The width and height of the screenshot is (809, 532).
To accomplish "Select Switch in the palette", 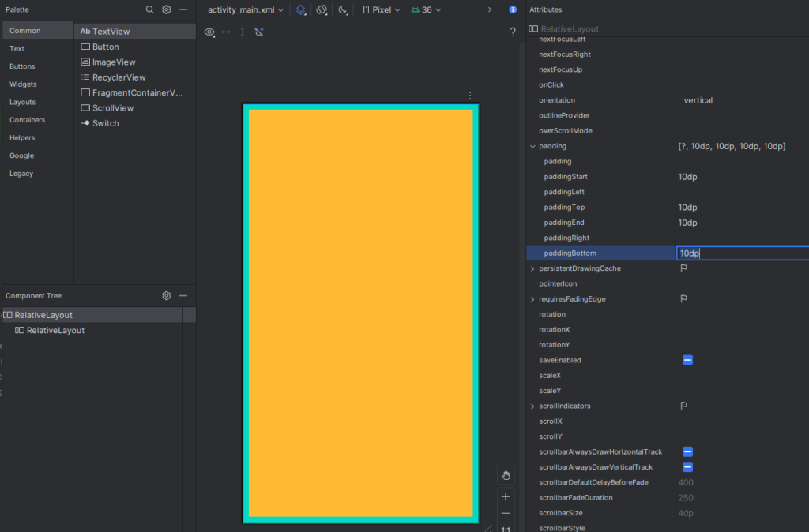I will point(134,123).
